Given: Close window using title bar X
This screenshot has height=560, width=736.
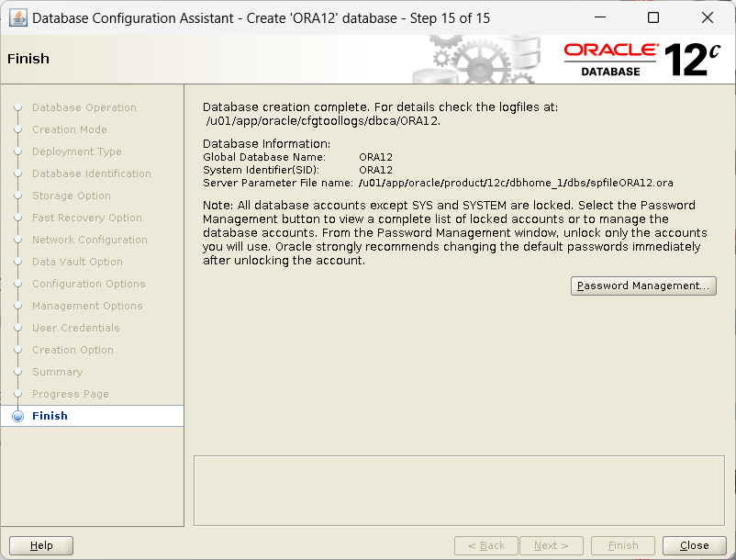Looking at the screenshot, I should click(x=707, y=17).
